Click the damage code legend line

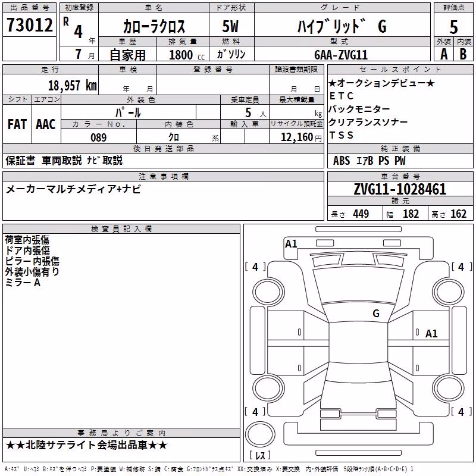[x=209, y=469]
